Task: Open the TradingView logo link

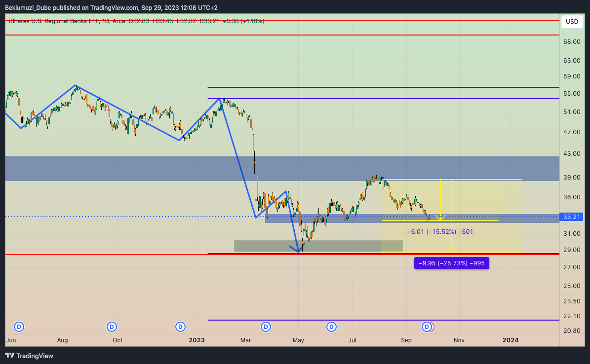Action: tap(29, 356)
